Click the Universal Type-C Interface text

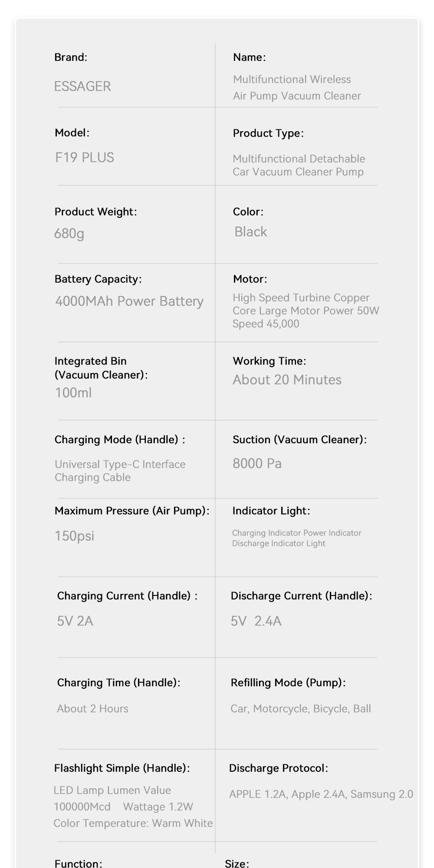[120, 464]
